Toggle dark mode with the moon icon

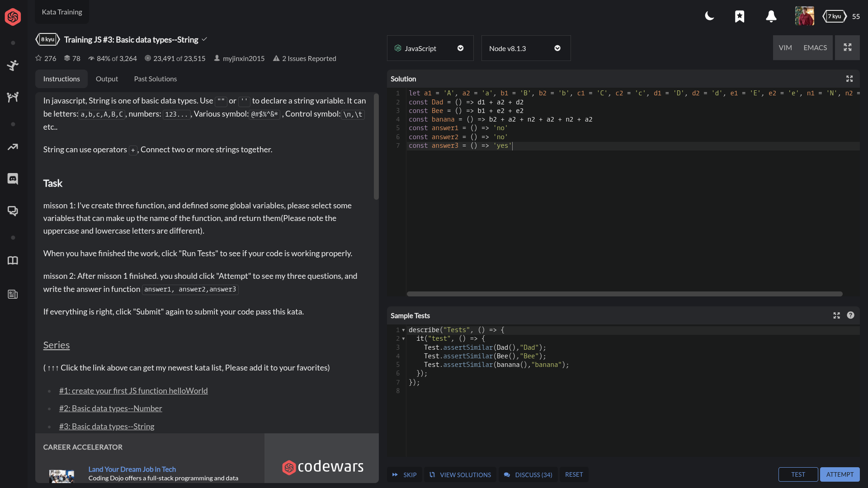[709, 16]
